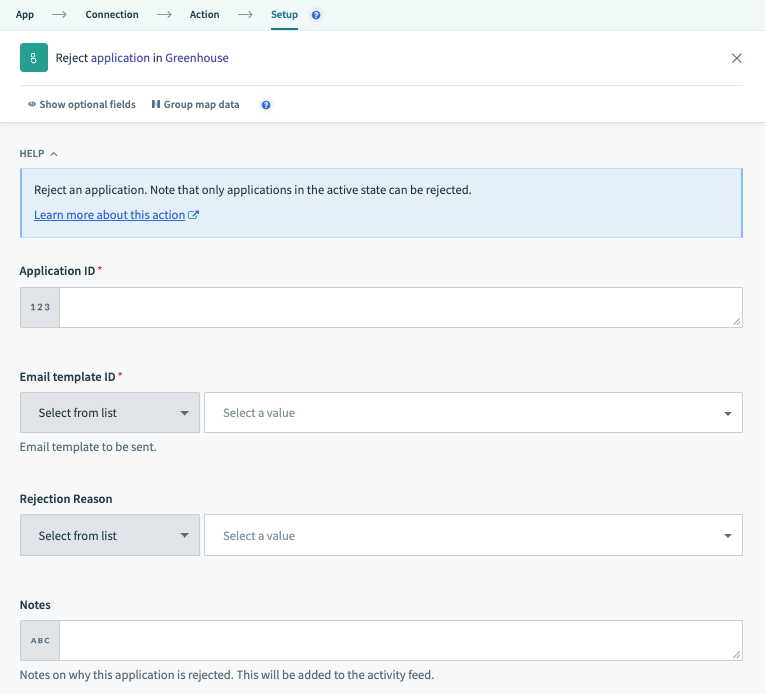Click the Greenhouse link in the header
The height and width of the screenshot is (694, 765).
tap(197, 58)
